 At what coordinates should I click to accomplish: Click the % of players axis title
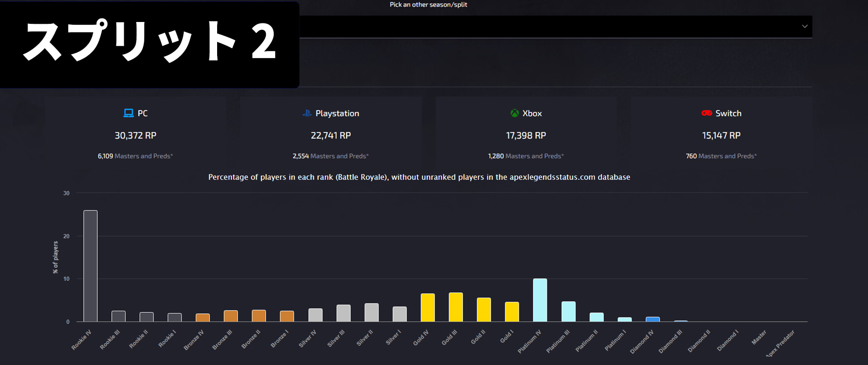point(56,257)
